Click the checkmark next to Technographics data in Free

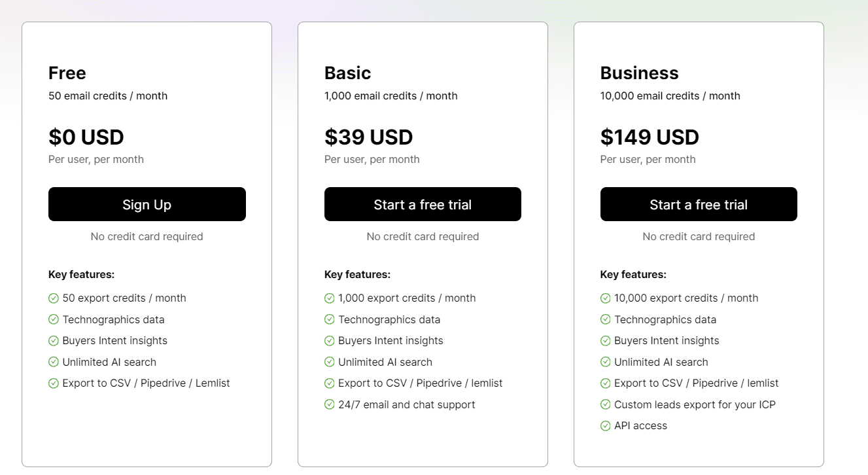pyautogui.click(x=53, y=319)
